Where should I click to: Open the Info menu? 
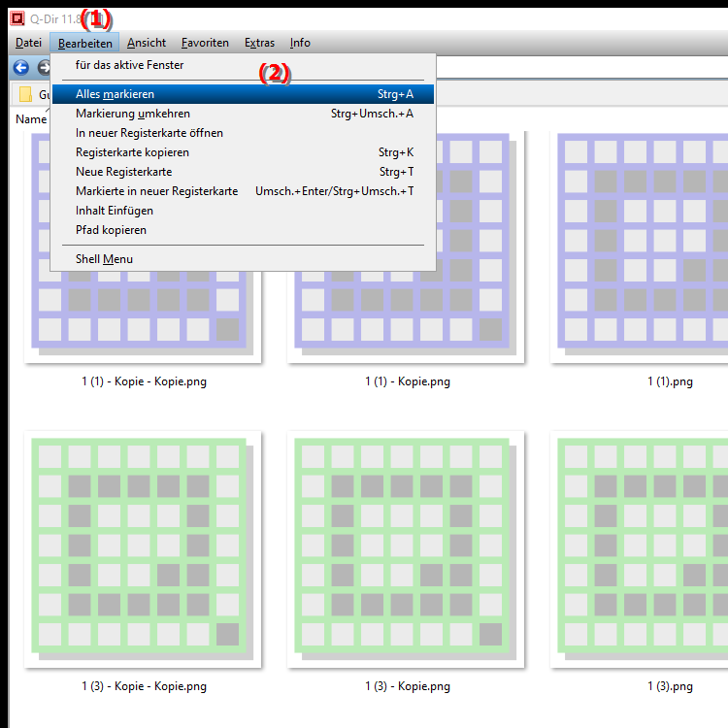[300, 43]
